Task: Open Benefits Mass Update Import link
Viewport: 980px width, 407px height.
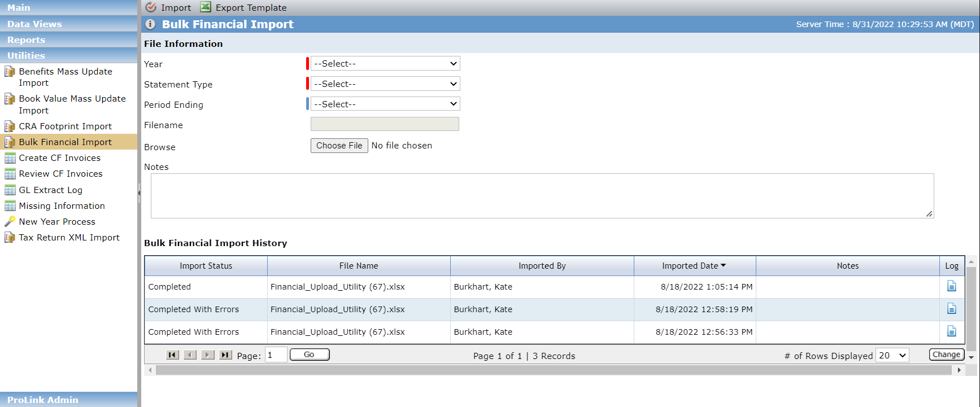Action: (66, 77)
